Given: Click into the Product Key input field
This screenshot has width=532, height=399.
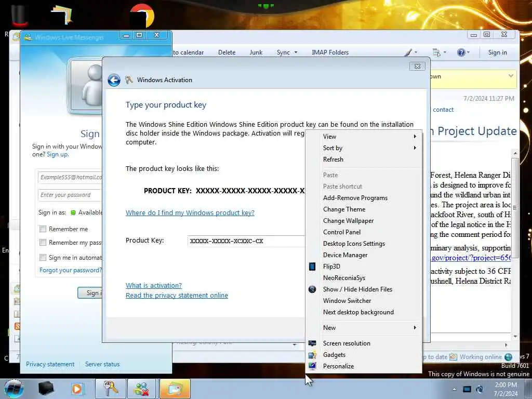Looking at the screenshot, I should tap(246, 241).
